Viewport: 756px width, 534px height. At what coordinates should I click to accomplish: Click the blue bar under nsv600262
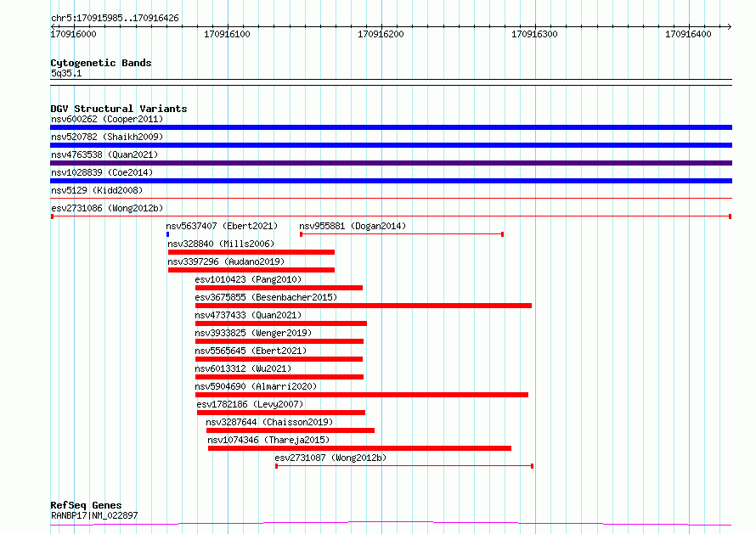(391, 127)
